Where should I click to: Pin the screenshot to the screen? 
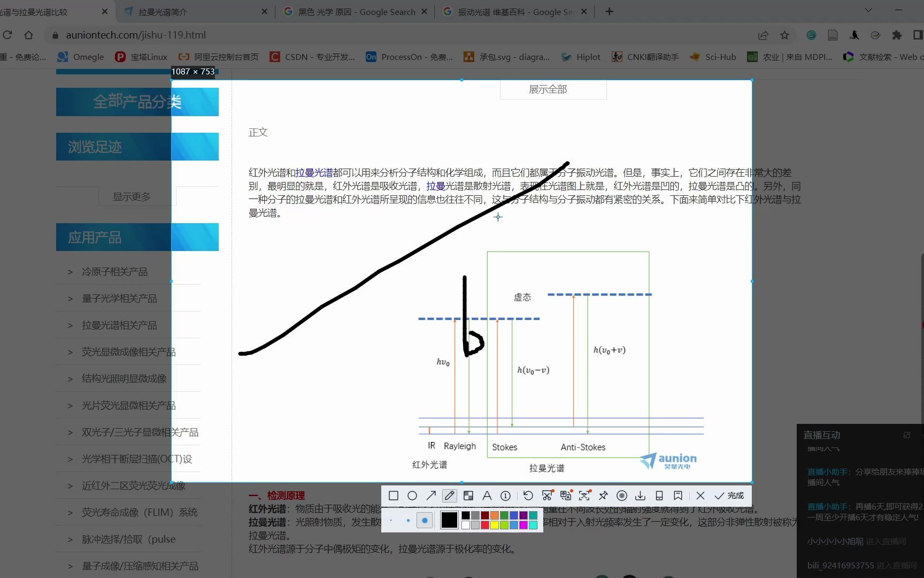point(603,496)
